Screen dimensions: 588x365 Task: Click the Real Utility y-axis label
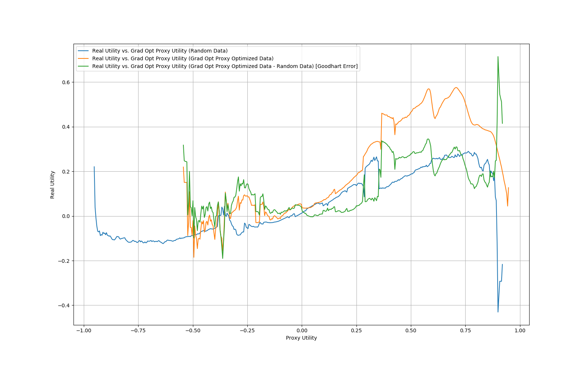(x=53, y=185)
